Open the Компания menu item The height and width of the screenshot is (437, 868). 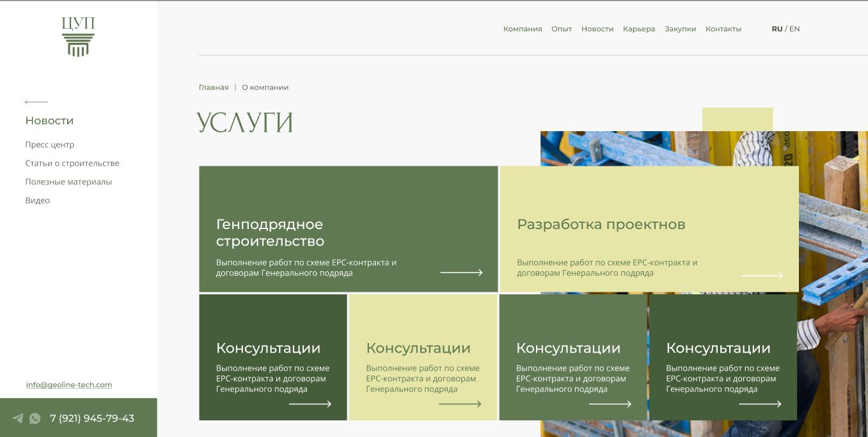coord(522,28)
